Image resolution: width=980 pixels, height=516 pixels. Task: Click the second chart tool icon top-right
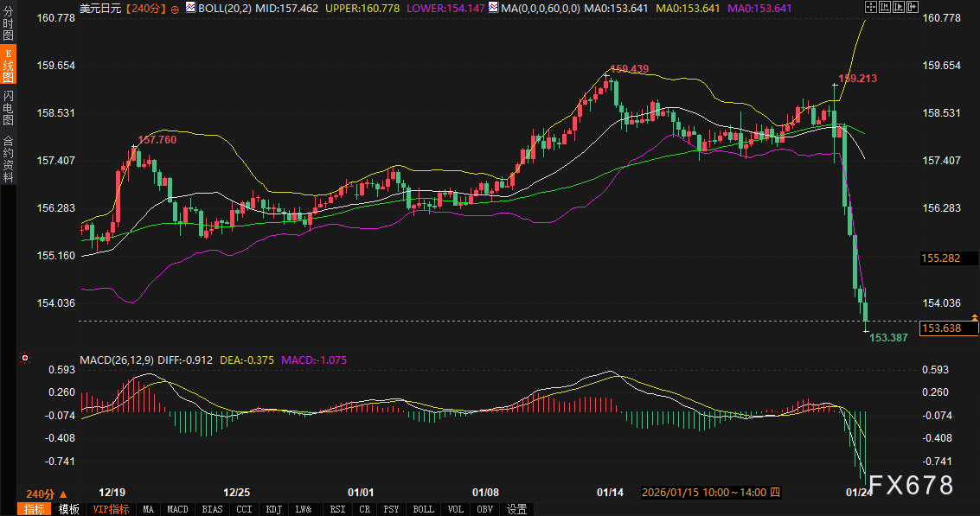(x=884, y=7)
